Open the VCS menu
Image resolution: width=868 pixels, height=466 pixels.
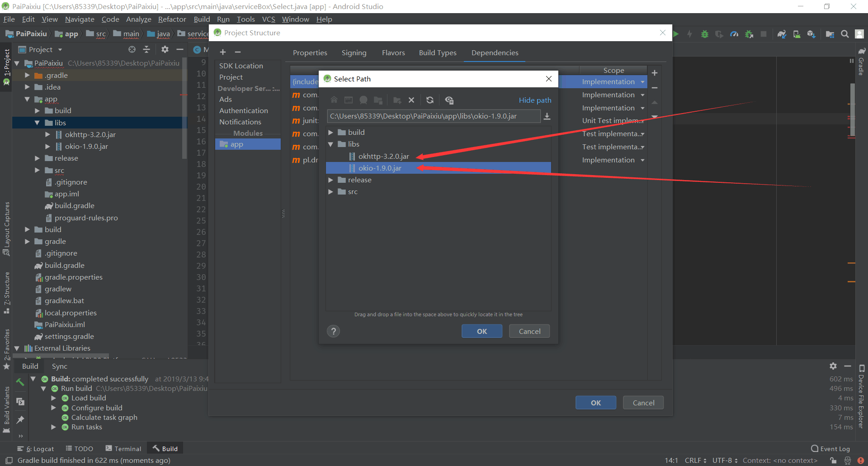269,19
